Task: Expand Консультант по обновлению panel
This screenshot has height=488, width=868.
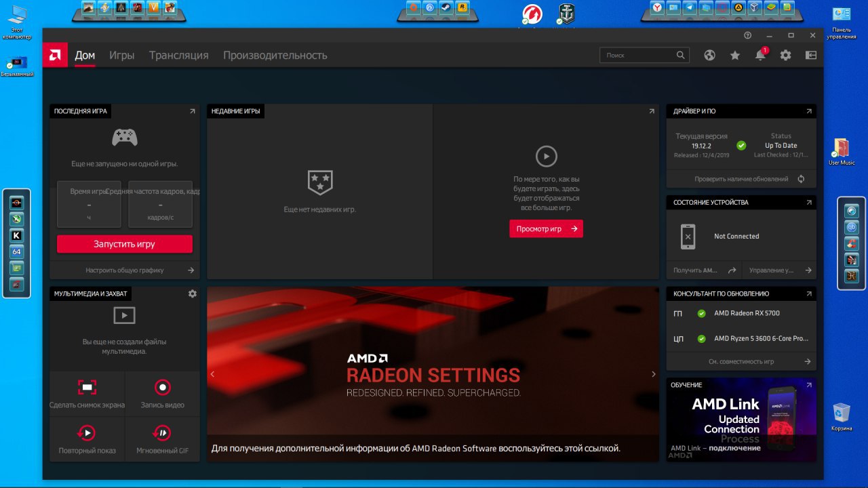Action: click(x=809, y=293)
